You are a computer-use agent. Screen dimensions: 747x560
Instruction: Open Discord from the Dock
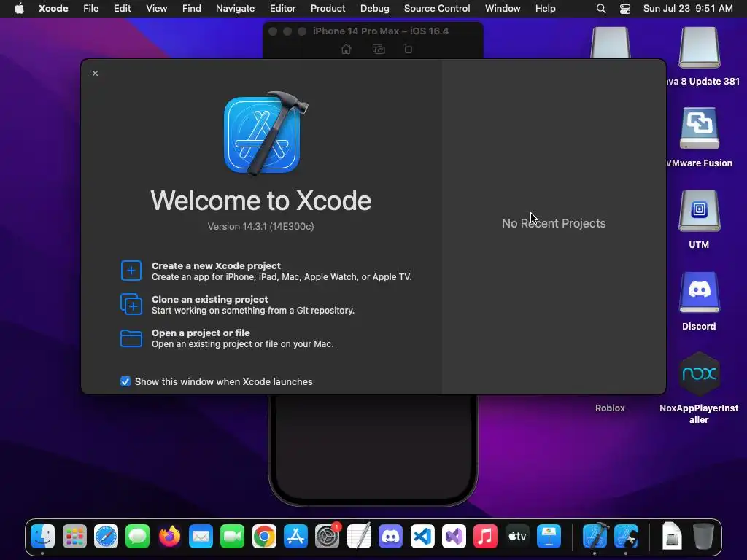pos(391,537)
